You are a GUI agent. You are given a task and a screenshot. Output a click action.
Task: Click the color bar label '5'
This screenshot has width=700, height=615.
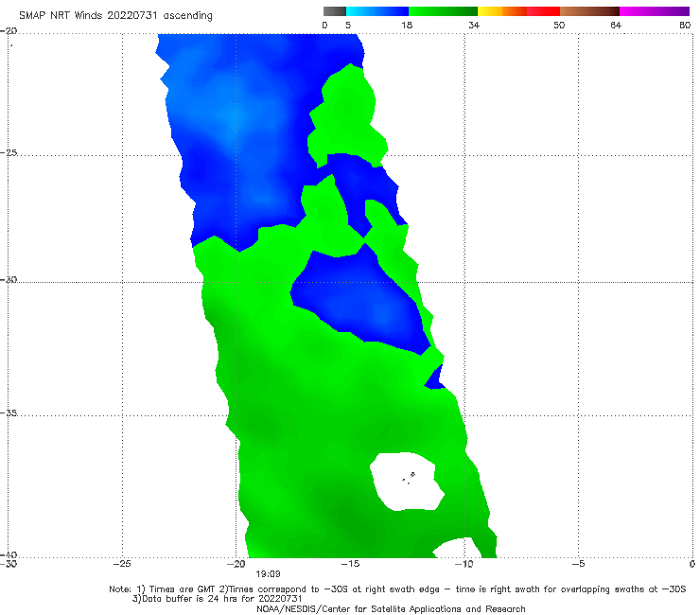[348, 26]
